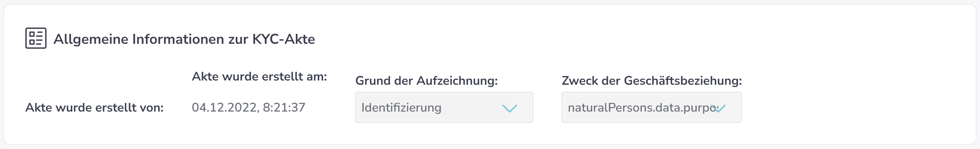Open the Grund der Aufzeichnung dropdown
The width and height of the screenshot is (980, 149).
[444, 107]
